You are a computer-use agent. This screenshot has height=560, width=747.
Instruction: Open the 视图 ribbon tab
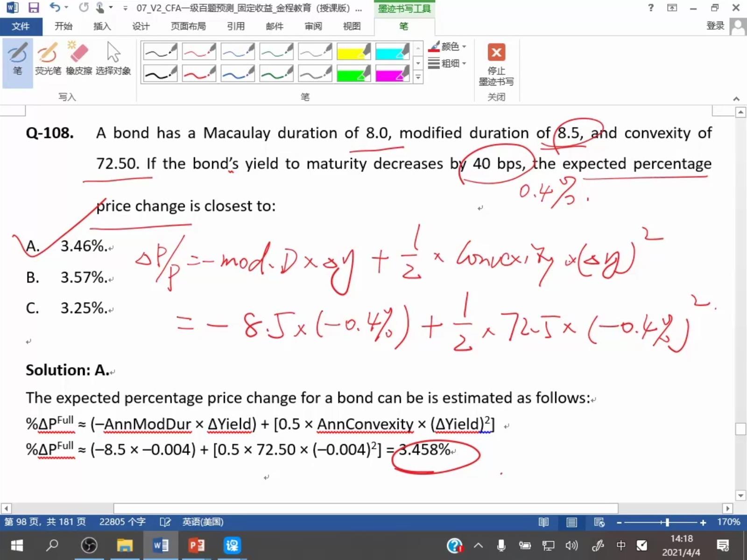pyautogui.click(x=352, y=26)
